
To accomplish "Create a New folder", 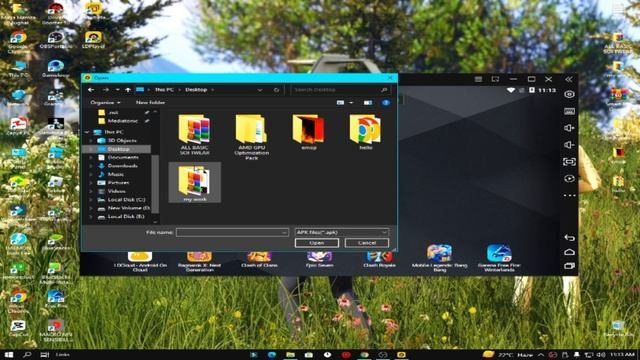I will pyautogui.click(x=150, y=102).
